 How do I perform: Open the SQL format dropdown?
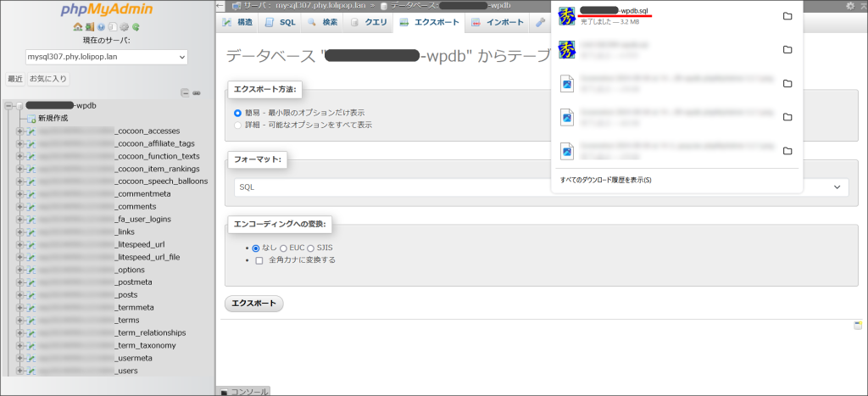[x=541, y=187]
